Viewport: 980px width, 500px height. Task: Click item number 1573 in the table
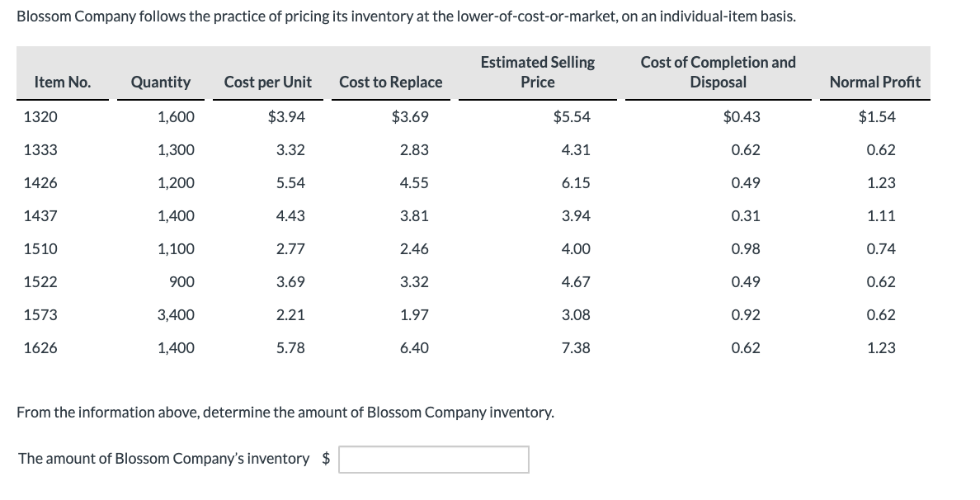pyautogui.click(x=40, y=315)
